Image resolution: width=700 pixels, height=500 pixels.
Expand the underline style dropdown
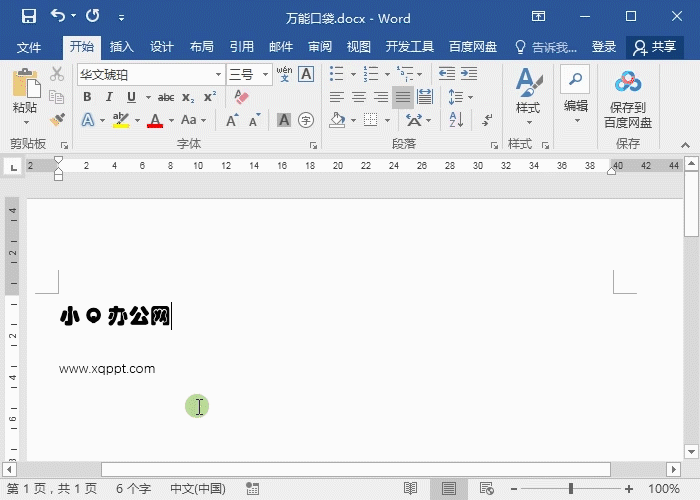(x=148, y=97)
